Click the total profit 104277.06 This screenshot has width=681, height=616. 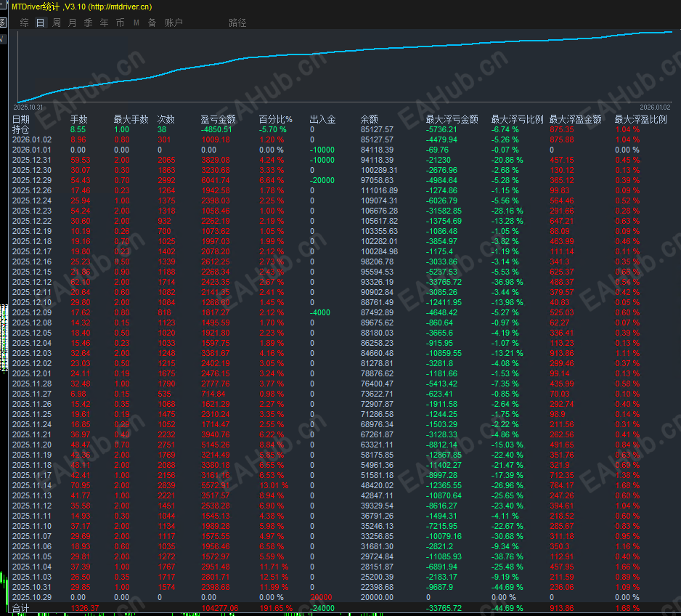[220, 608]
